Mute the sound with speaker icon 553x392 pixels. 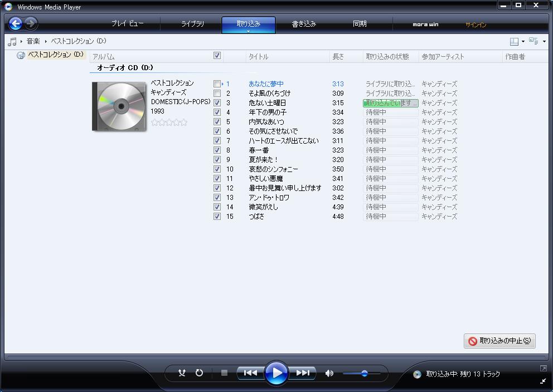[329, 373]
